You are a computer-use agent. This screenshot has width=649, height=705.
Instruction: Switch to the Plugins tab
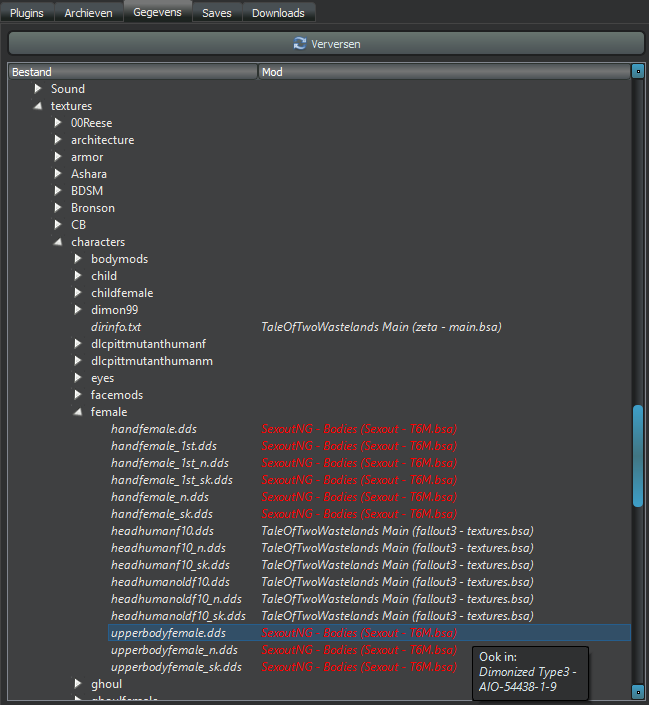tap(27, 13)
